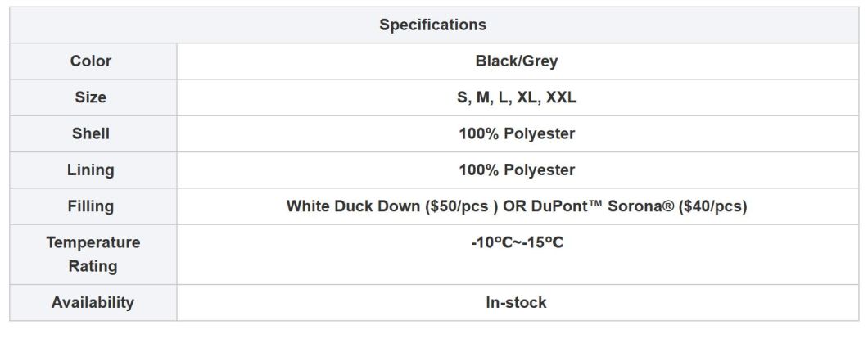868x339 pixels.
Task: Click the White Duck Down filling text
Action: click(x=353, y=206)
